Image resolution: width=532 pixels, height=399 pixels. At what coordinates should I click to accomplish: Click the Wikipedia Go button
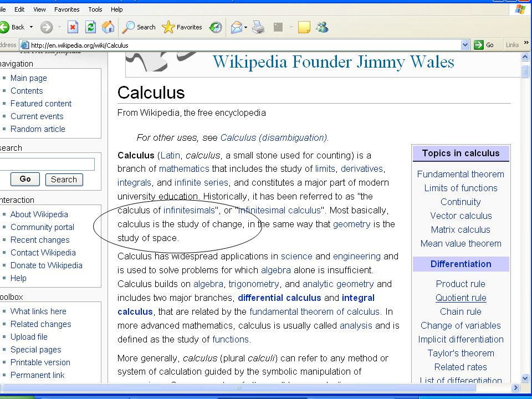25,179
